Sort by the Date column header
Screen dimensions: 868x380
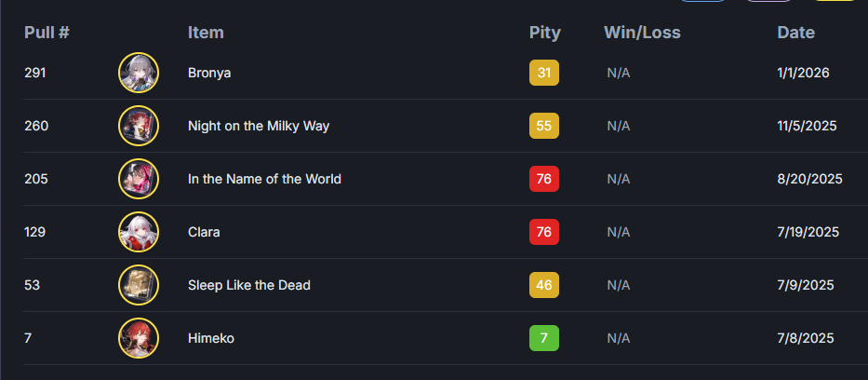pyautogui.click(x=795, y=33)
